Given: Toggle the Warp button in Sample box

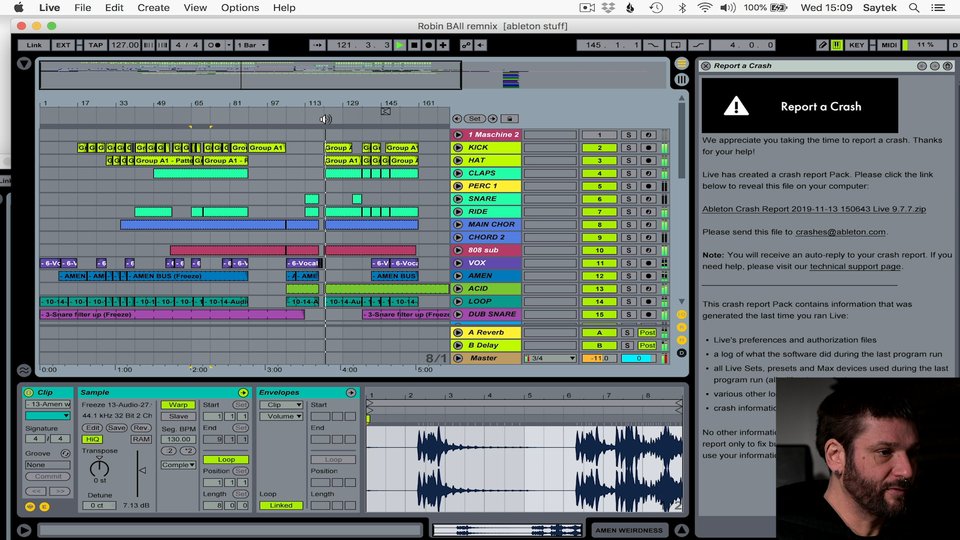Looking at the screenshot, I should coord(178,405).
